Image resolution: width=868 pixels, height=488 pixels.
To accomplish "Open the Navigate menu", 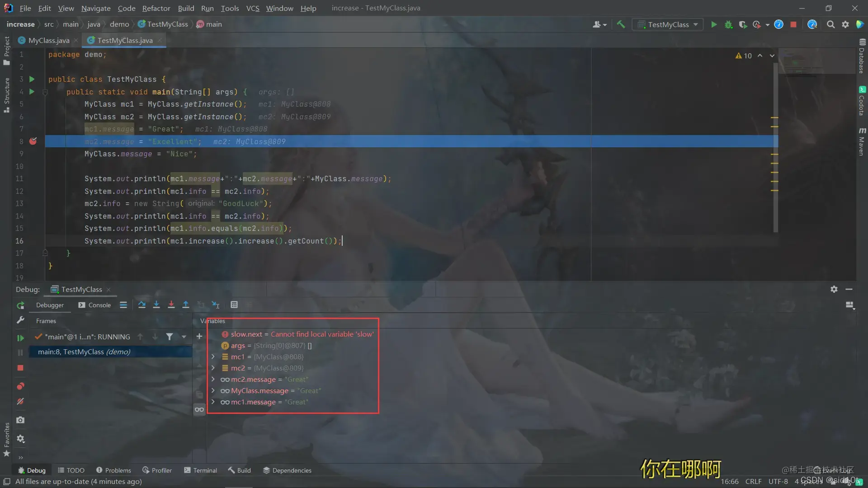I will pos(96,8).
